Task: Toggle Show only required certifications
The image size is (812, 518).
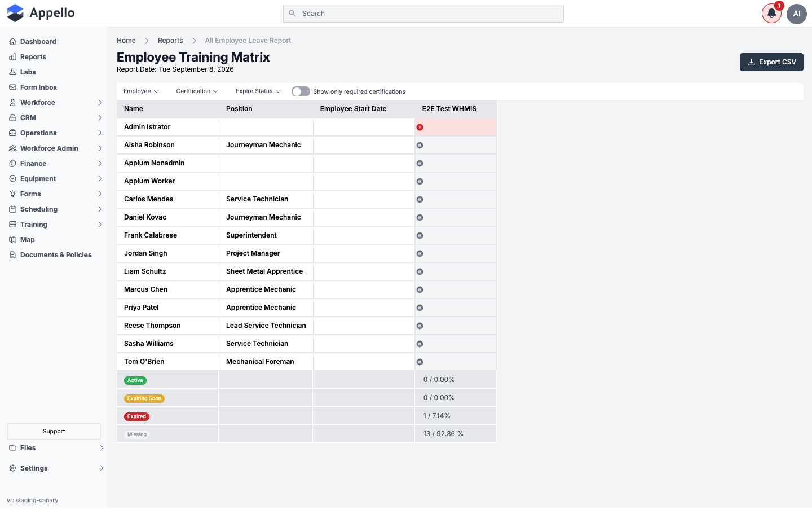Action: [x=301, y=91]
